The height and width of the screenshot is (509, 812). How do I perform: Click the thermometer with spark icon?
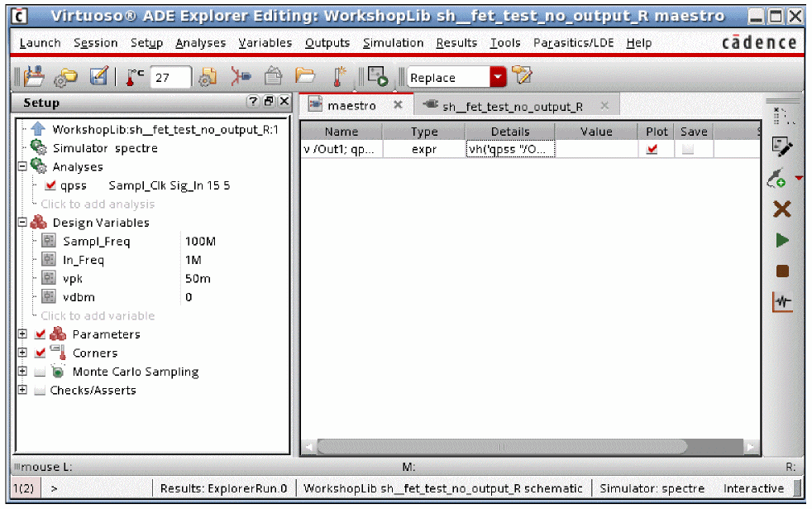pyautogui.click(x=338, y=77)
